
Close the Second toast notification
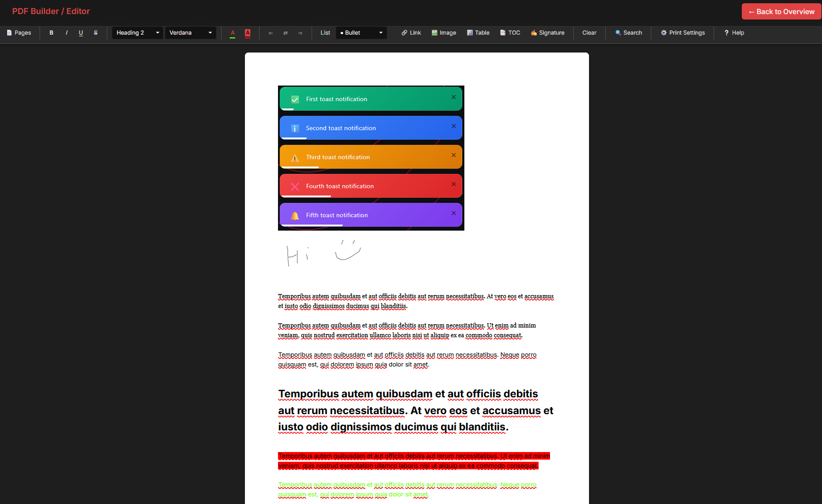(454, 126)
